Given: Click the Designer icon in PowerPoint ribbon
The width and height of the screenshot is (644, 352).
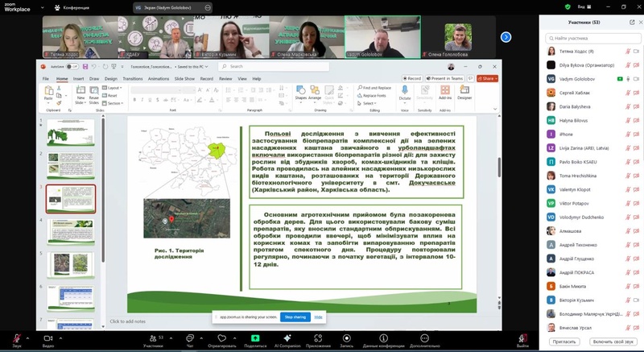Looking at the screenshot, I should point(465,91).
